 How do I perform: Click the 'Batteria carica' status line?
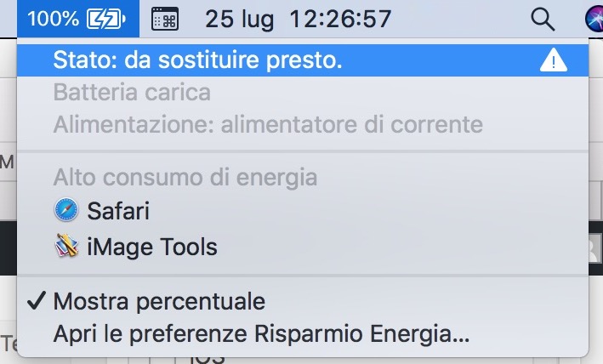click(132, 92)
